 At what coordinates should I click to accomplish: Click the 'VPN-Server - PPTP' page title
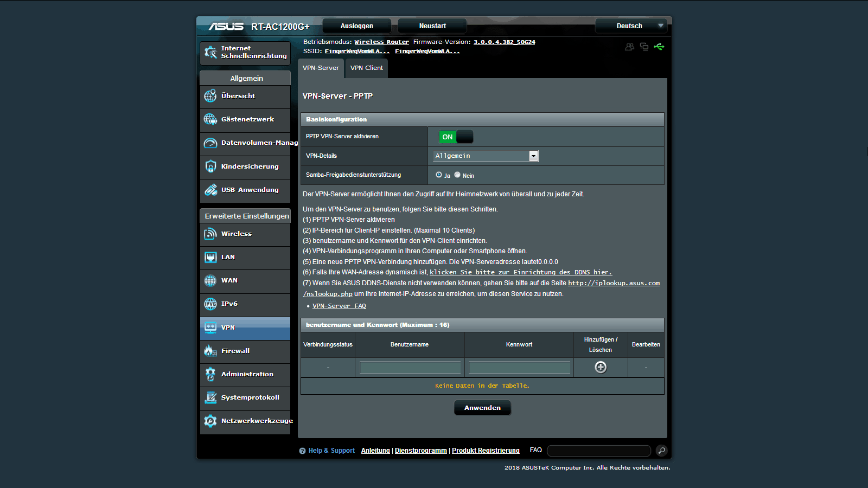337,96
